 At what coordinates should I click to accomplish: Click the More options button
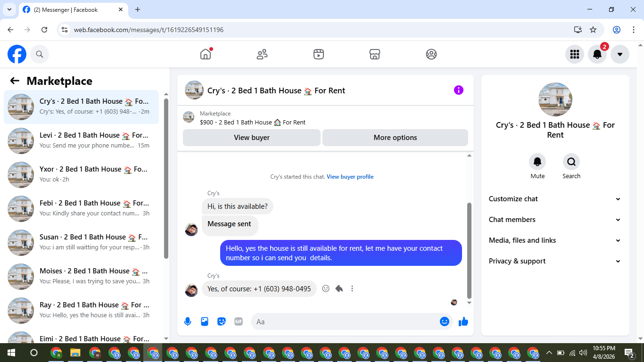(x=395, y=138)
